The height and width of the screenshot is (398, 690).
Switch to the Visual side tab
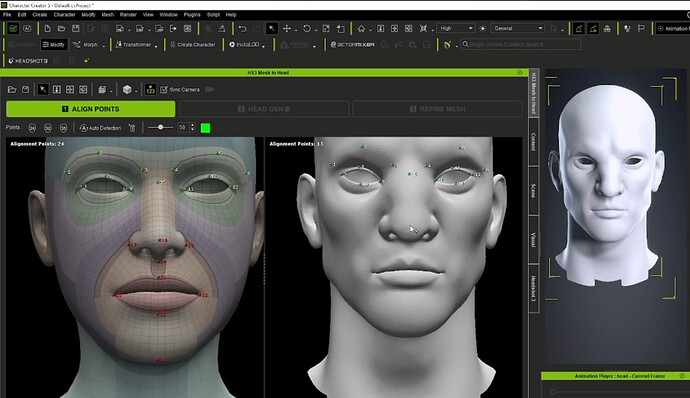tap(533, 240)
